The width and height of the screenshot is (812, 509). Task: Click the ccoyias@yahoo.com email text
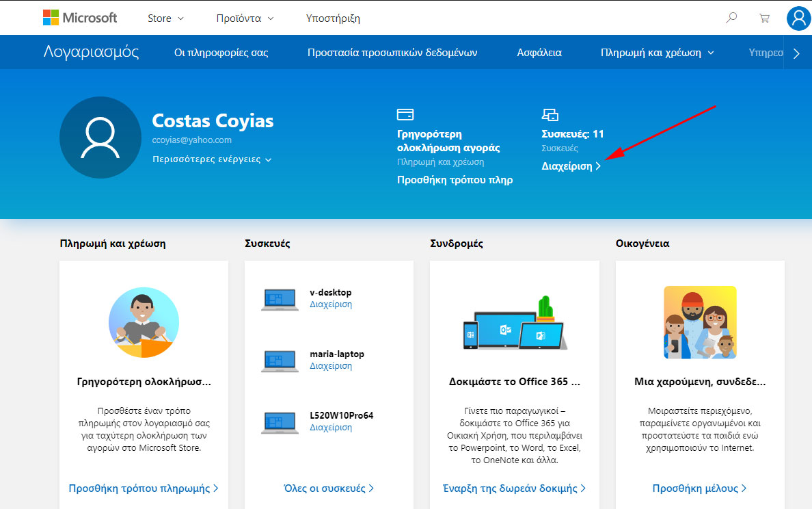pos(191,140)
